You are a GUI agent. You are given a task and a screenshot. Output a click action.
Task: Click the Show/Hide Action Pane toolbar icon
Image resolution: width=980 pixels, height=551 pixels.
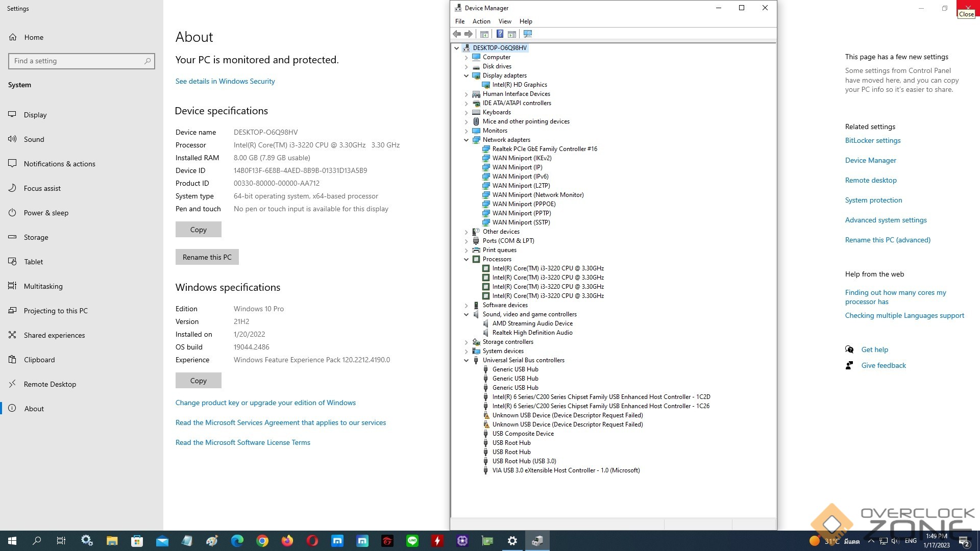click(512, 34)
